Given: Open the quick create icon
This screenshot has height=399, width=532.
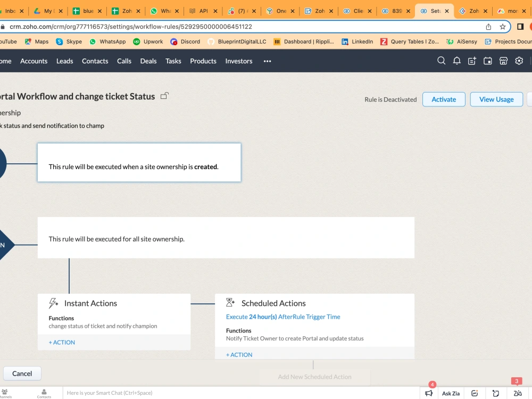Looking at the screenshot, I should pos(472,61).
